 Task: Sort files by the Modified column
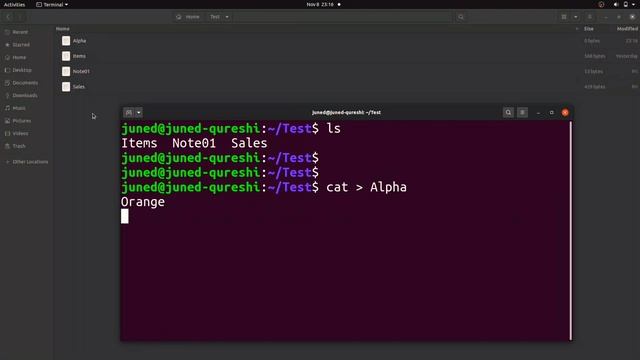tap(627, 29)
